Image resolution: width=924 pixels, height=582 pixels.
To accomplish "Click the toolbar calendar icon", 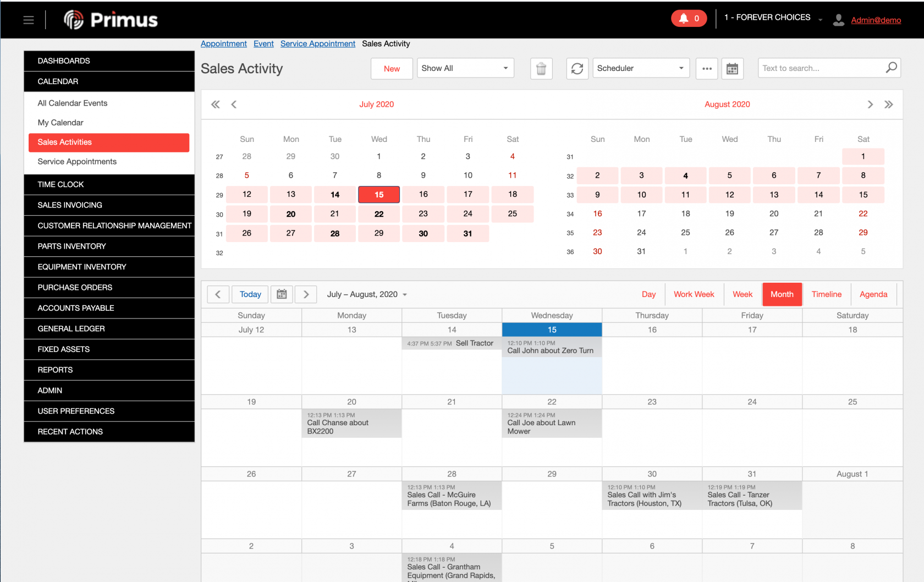I will [x=733, y=69].
